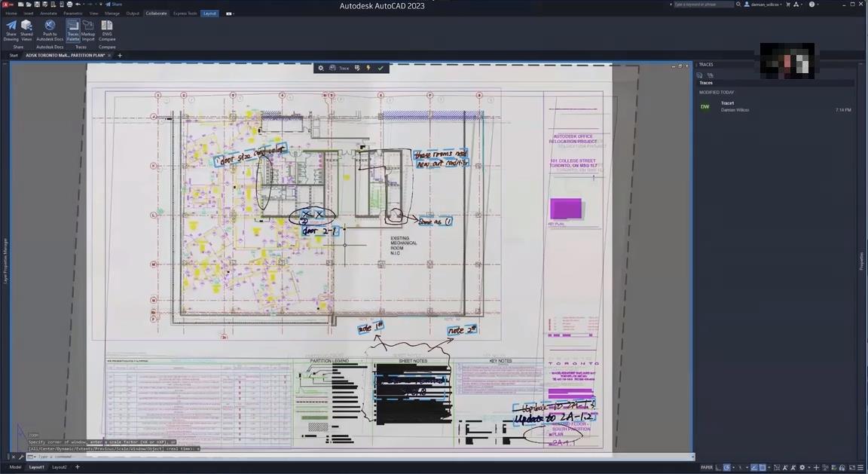The image size is (868, 474).
Task: Close the PARTITION PLAN drawing tab
Action: 109,55
